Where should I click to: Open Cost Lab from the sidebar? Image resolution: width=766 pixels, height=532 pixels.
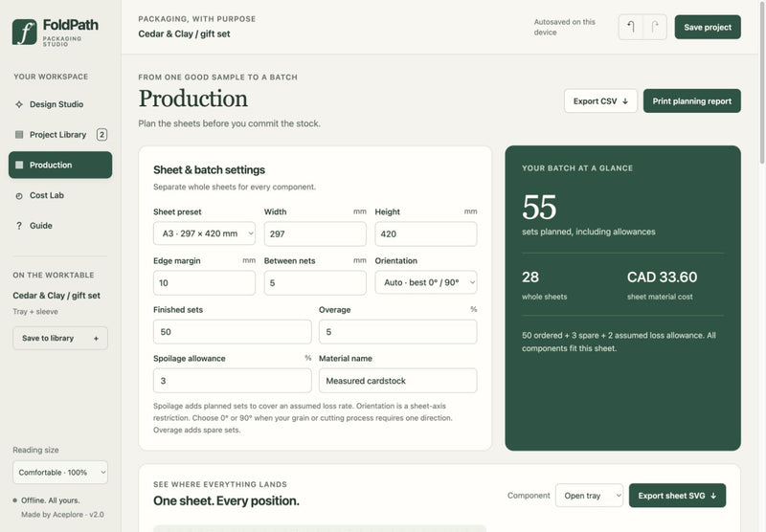60,195
